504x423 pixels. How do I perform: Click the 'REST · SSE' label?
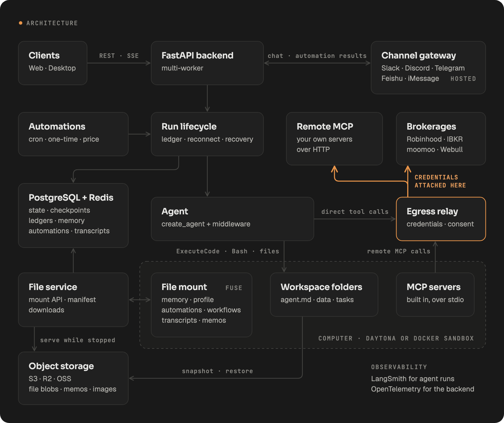[x=119, y=56]
